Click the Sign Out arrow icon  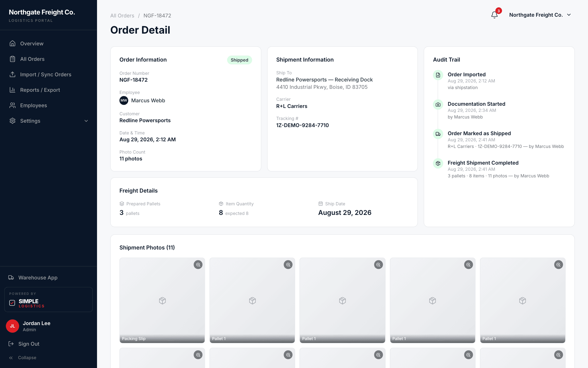[11, 344]
